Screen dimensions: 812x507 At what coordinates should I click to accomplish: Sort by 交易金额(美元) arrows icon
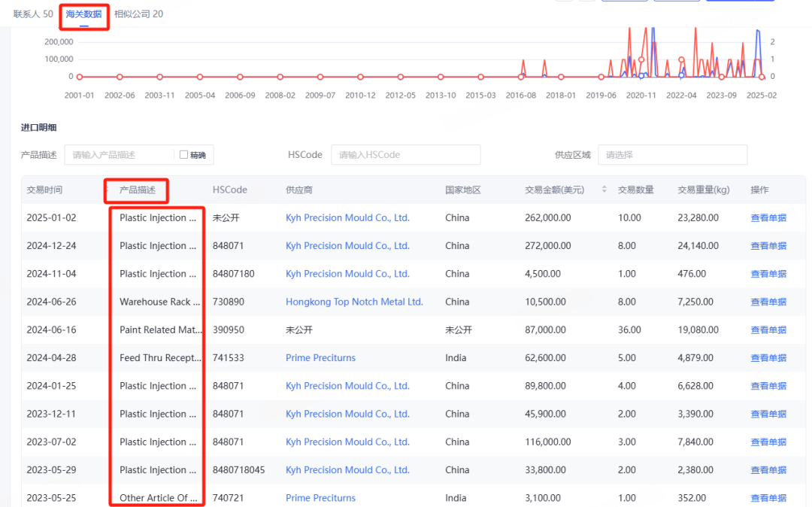[604, 190]
